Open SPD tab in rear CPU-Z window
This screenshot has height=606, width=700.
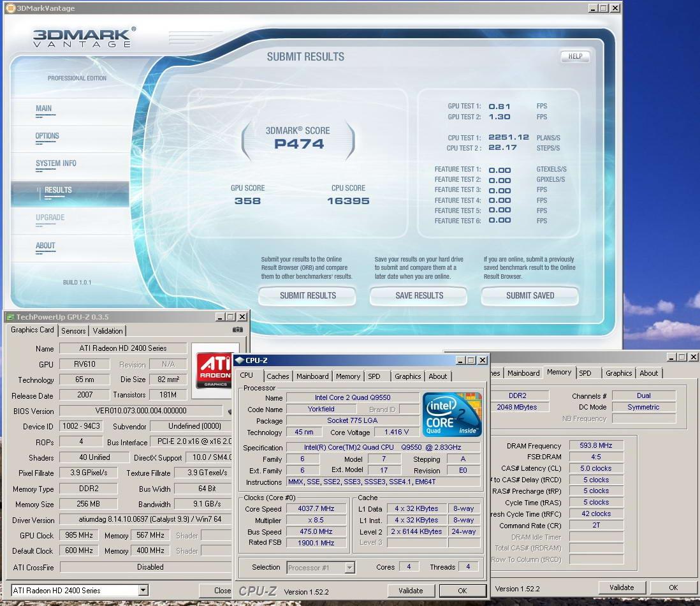(x=585, y=373)
